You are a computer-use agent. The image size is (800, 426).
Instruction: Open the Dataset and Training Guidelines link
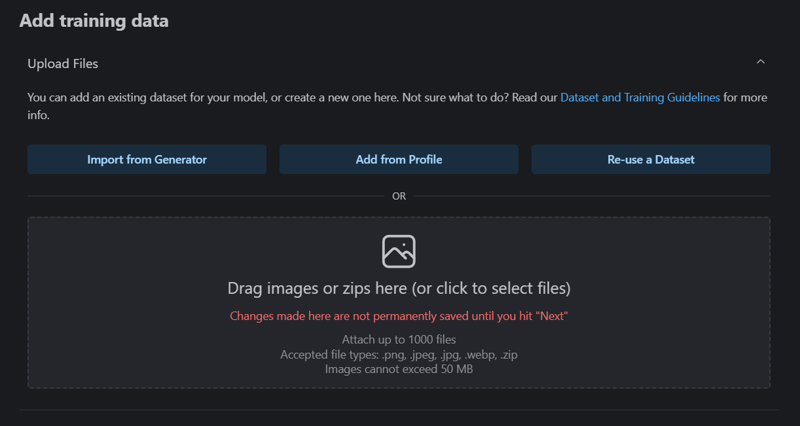[640, 97]
